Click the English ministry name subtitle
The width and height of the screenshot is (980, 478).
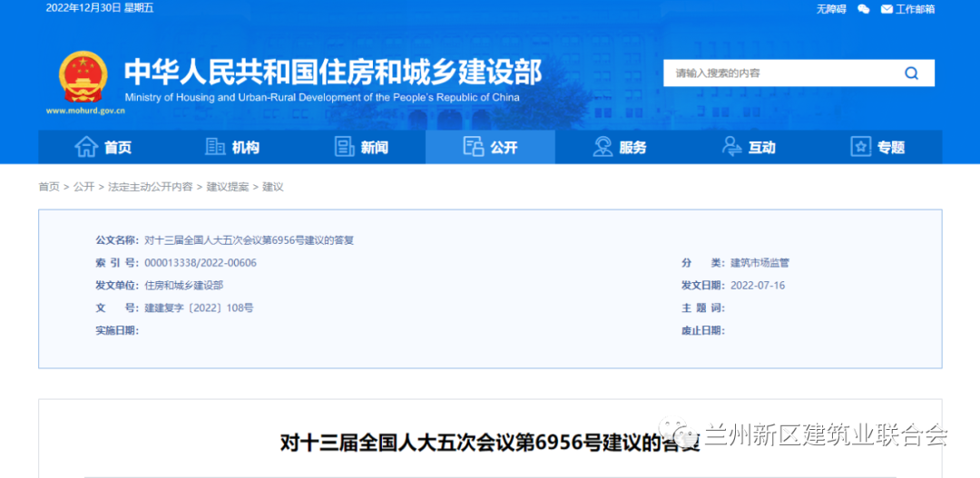[x=322, y=97]
